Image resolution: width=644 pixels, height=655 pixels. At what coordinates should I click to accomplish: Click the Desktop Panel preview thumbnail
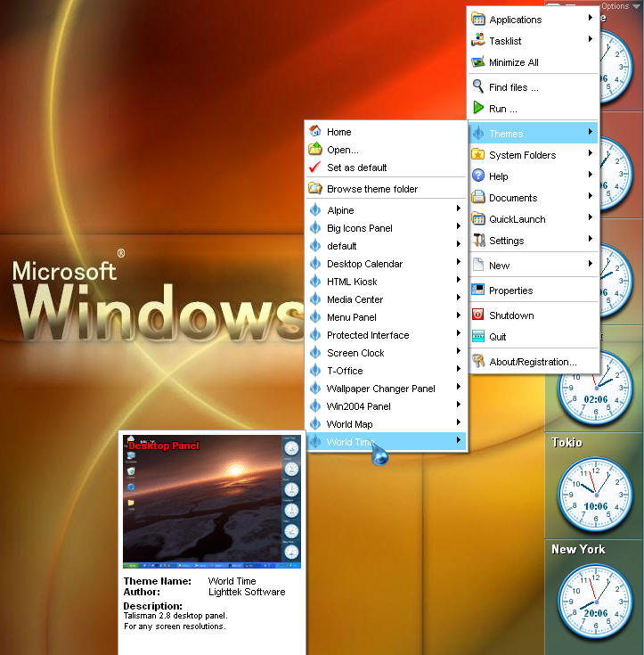tap(212, 501)
